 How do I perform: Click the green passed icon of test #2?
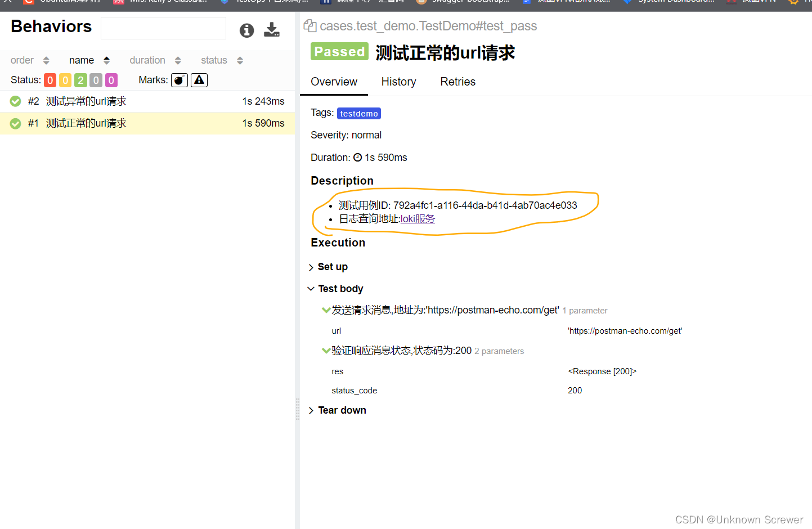pos(16,101)
